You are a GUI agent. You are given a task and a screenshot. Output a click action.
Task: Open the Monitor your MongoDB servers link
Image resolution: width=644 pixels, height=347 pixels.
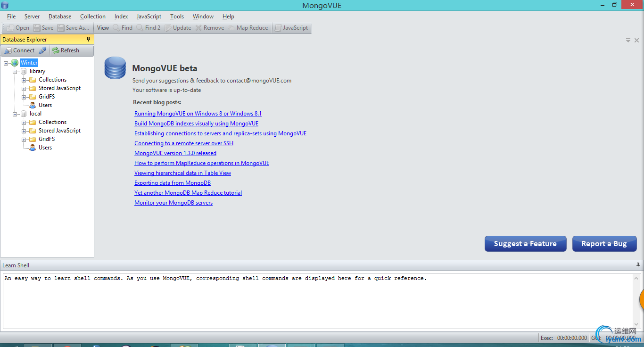point(173,203)
